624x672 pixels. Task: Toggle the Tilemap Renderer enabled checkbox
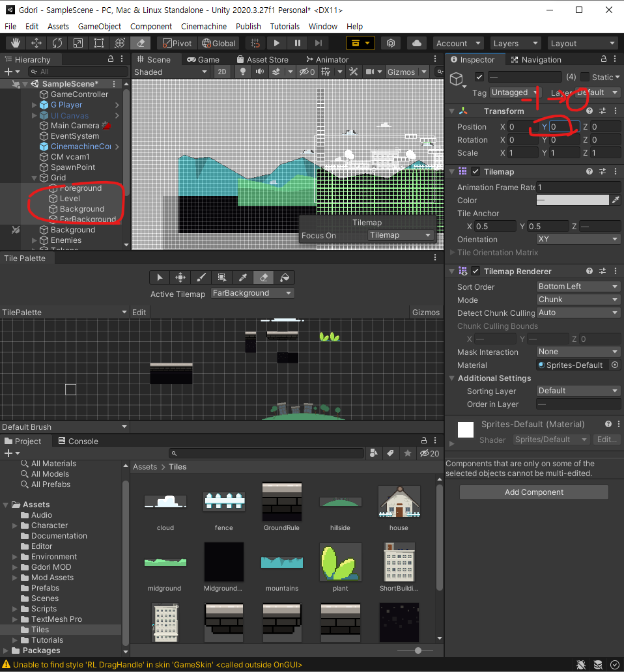tap(475, 272)
